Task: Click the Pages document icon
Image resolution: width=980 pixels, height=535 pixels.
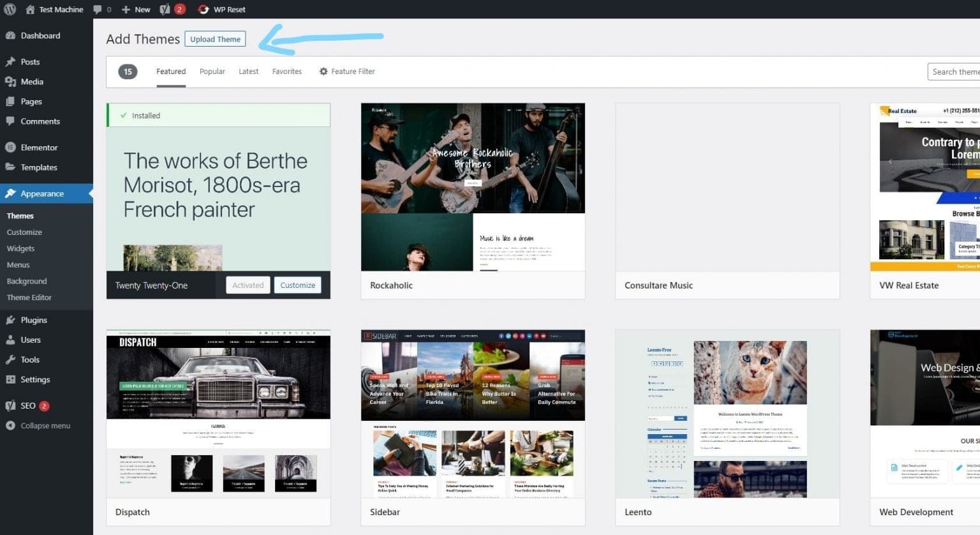Action: click(10, 102)
